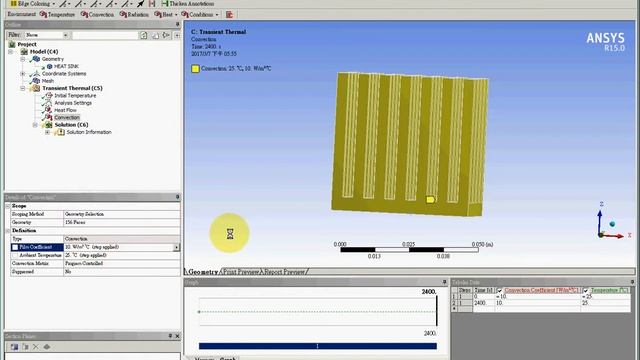Viewport: 640px width, 360px height.
Task: Click the New Section Plane icon
Action: [x=14, y=347]
